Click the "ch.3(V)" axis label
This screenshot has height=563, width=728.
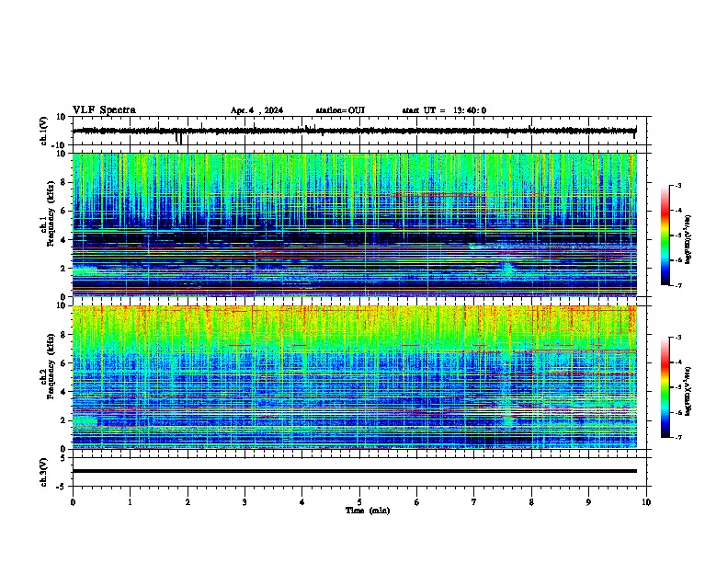44,472
